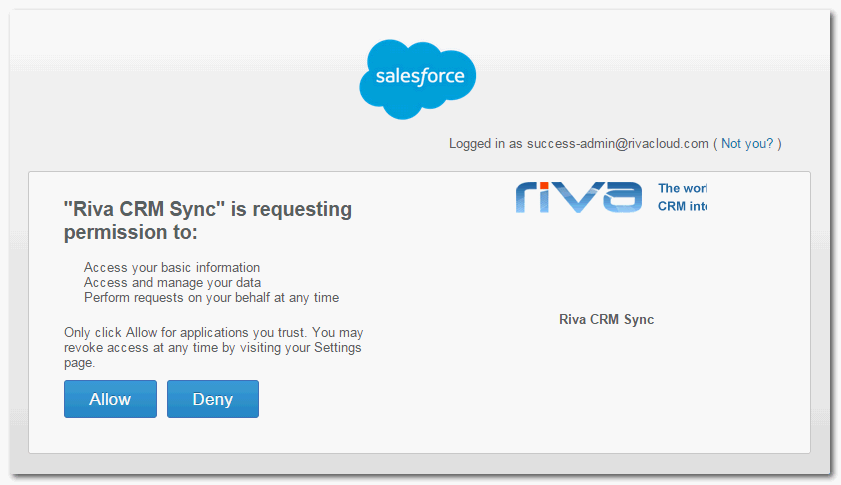This screenshot has height=485, width=841.
Task: Click the Salesforce cloud logo
Action: point(418,78)
